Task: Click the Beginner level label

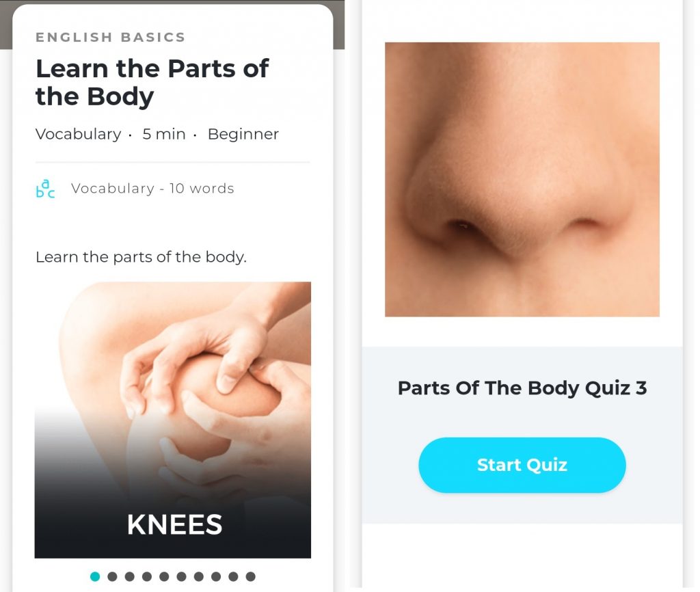Action: [243, 134]
